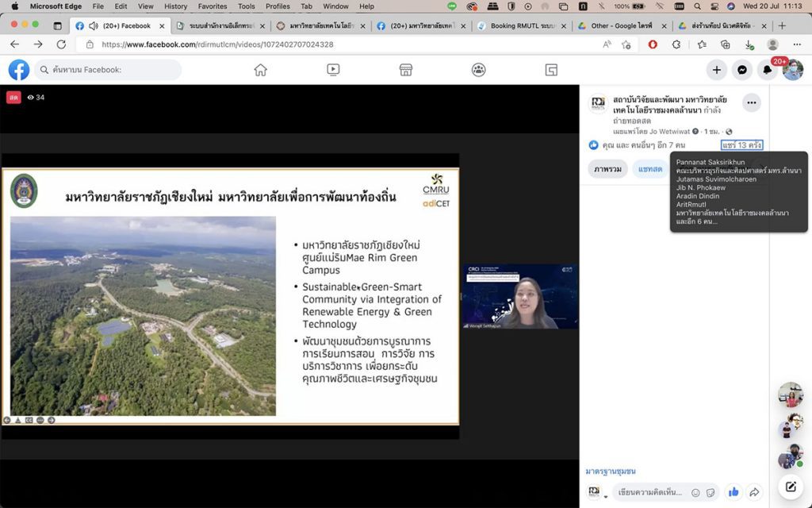
Task: Open emoji picker in comment box
Action: click(x=695, y=492)
